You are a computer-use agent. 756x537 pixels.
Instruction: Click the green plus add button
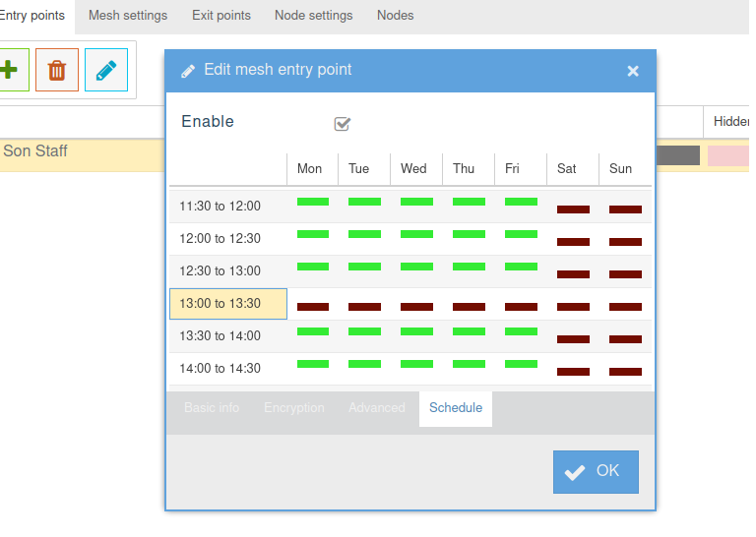pyautogui.click(x=10, y=71)
